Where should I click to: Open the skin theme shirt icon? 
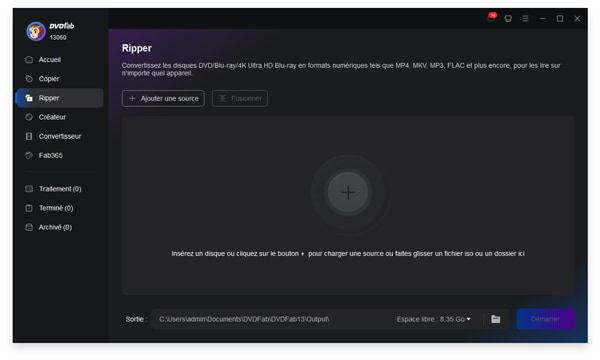508,18
